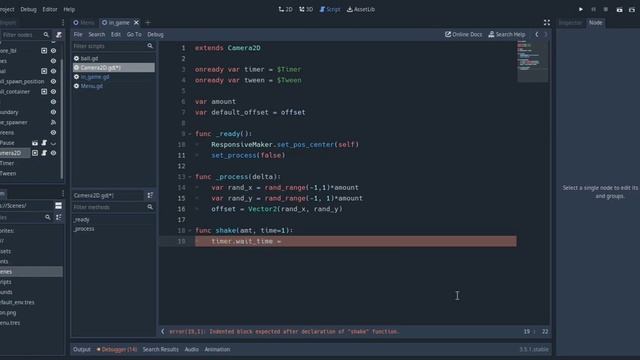Fold the _process function at line 13
The image size is (640, 360).
tap(190, 177)
